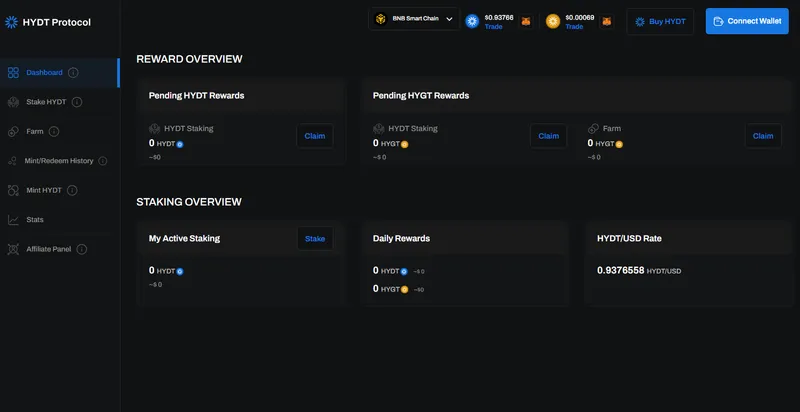Click the 0.9376558 HYDT/USD rate value
800x412 pixels.
[x=621, y=270]
